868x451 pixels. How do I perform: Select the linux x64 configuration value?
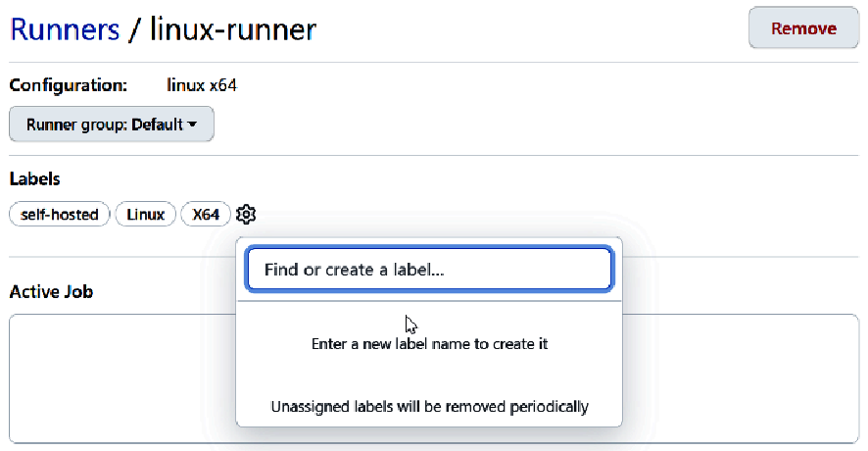click(202, 85)
